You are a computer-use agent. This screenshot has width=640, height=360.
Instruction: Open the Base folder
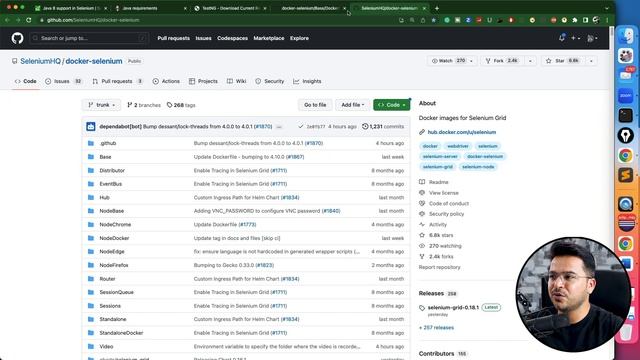coord(105,157)
